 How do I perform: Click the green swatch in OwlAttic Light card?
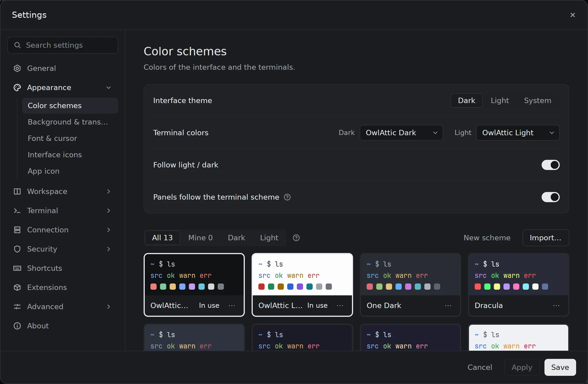pos(271,287)
